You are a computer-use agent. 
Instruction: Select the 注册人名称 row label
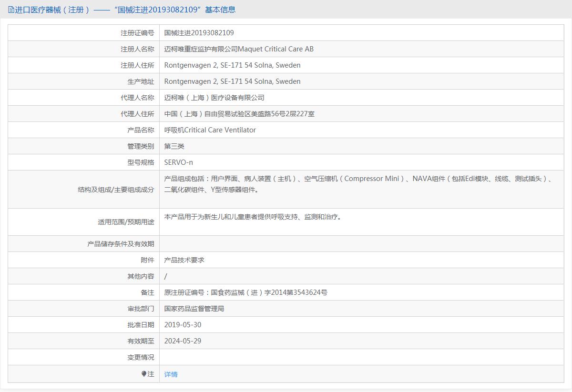click(x=137, y=49)
